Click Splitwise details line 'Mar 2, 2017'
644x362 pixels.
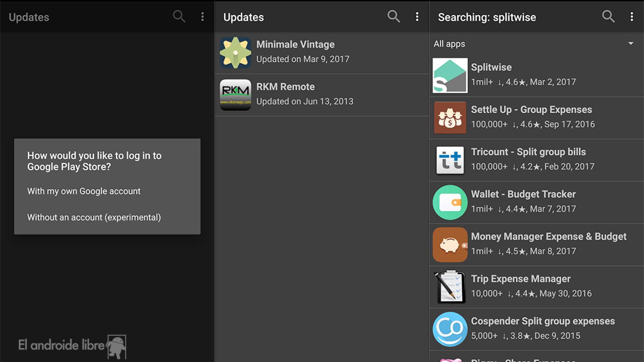tap(553, 82)
